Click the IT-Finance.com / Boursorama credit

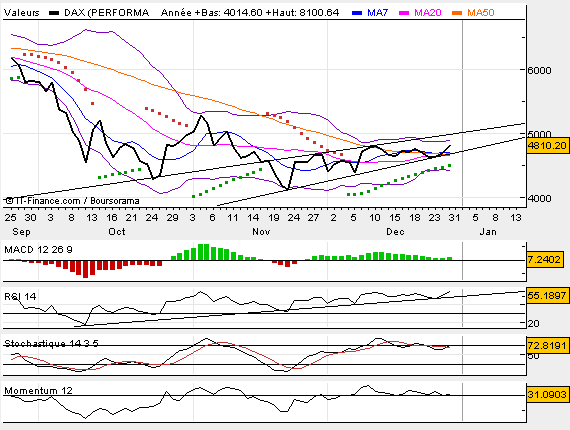coord(72,201)
